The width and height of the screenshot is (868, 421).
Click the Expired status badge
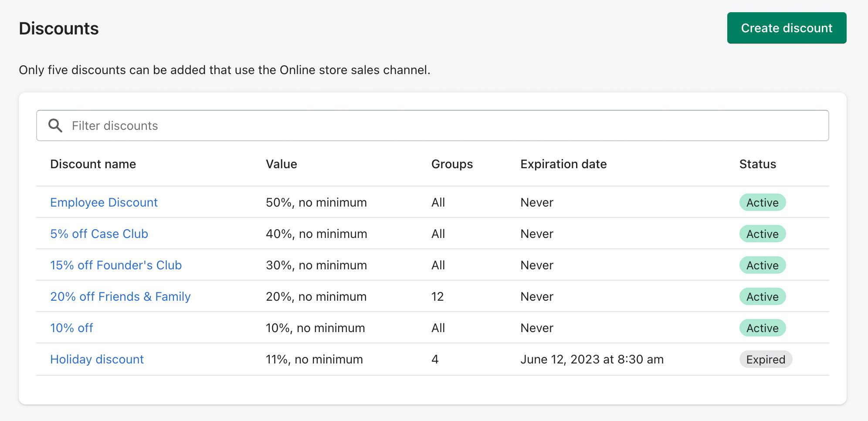point(766,359)
